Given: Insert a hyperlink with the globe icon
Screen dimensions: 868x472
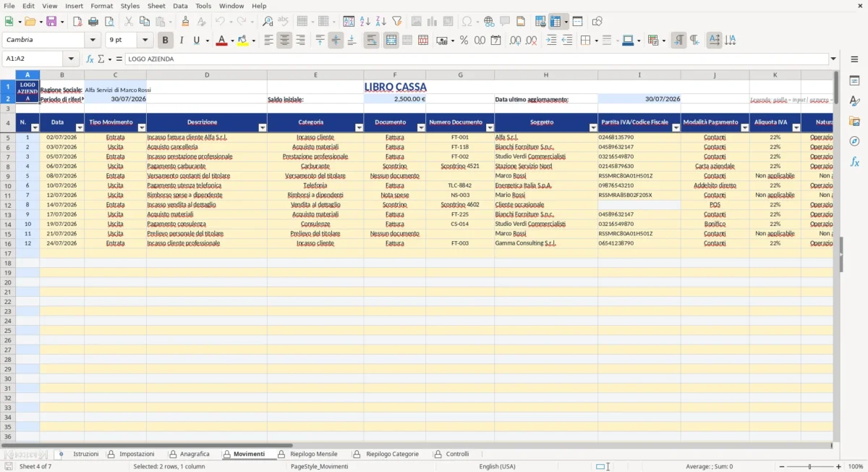Looking at the screenshot, I should coord(489,22).
